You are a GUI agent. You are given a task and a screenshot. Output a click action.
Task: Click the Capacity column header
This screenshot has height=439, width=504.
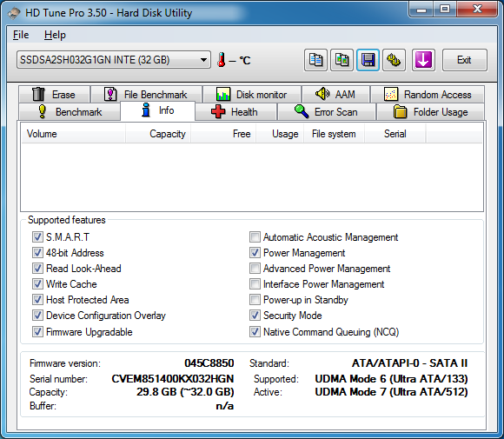158,134
